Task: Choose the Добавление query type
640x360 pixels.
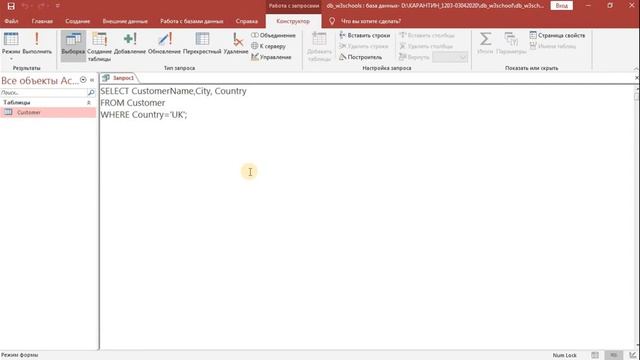Action: click(x=130, y=43)
